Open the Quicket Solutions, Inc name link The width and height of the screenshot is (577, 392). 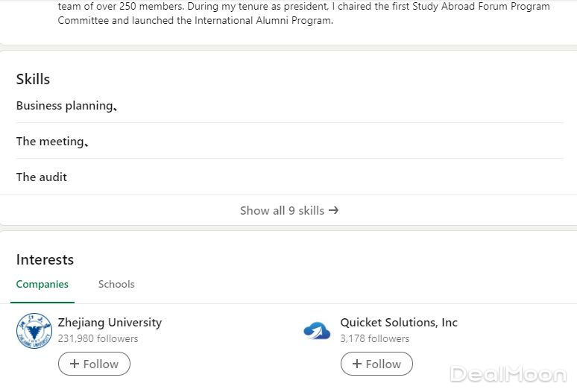[x=399, y=323]
